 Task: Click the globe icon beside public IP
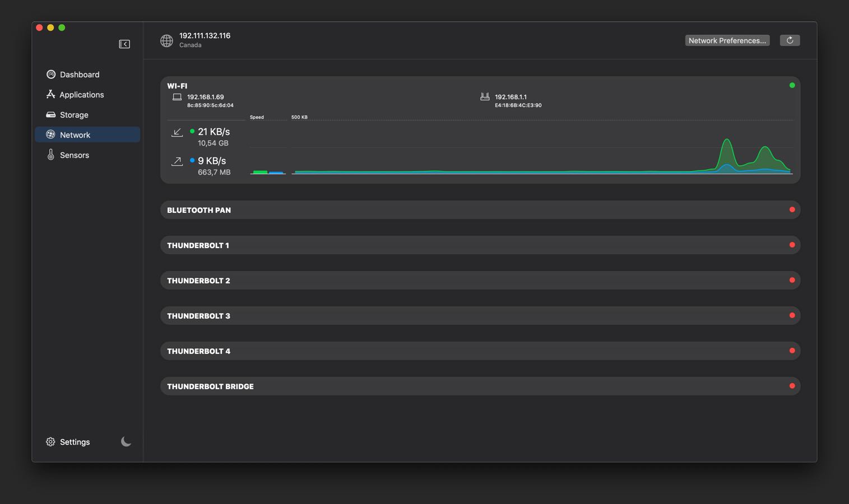point(166,40)
